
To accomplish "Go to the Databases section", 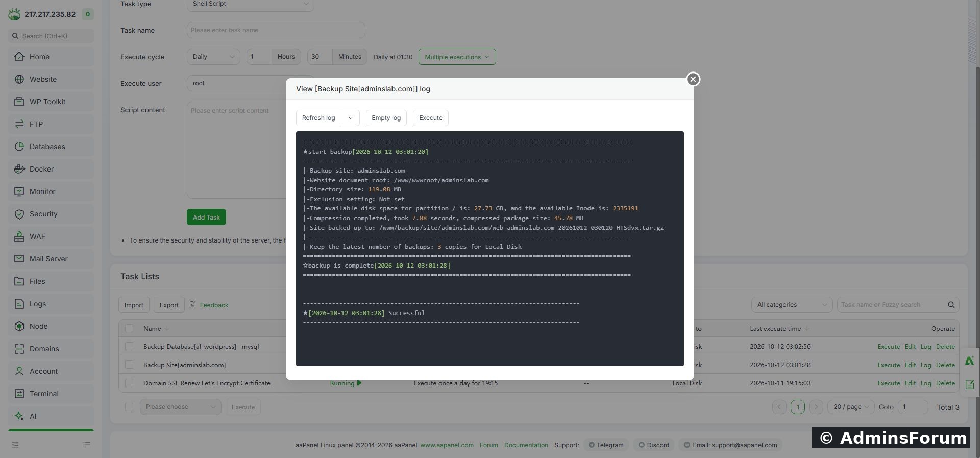I will tap(51, 147).
